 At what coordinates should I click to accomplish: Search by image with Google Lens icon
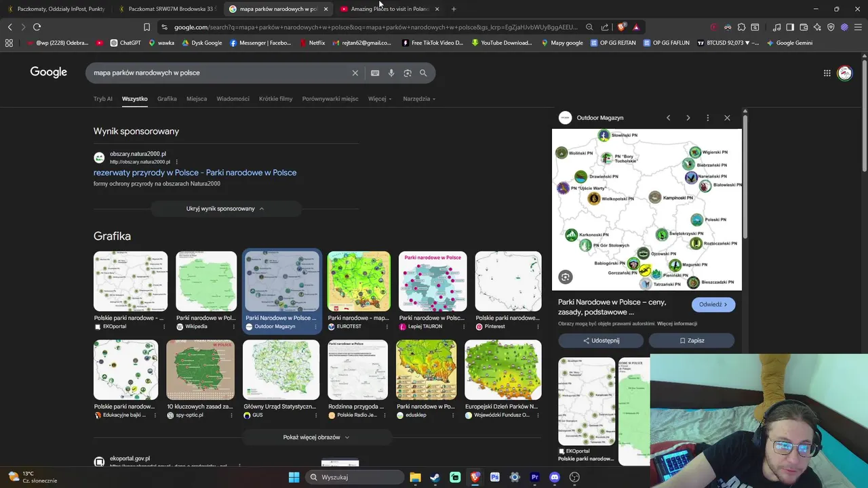[x=408, y=73]
